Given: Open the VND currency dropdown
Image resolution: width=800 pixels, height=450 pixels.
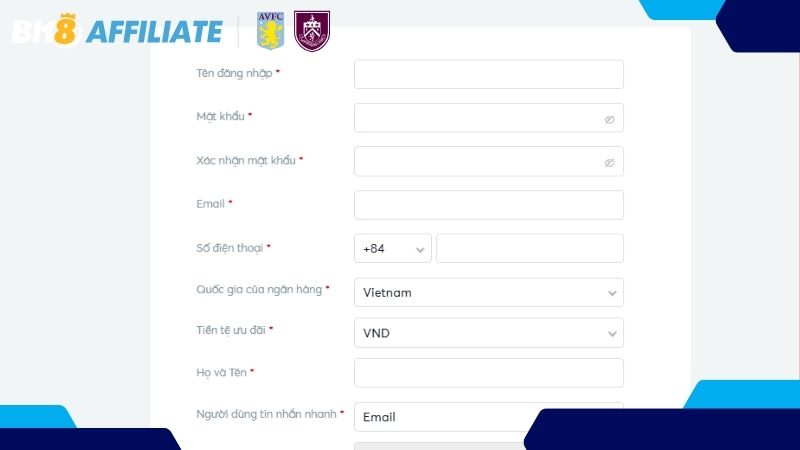Looking at the screenshot, I should [488, 333].
